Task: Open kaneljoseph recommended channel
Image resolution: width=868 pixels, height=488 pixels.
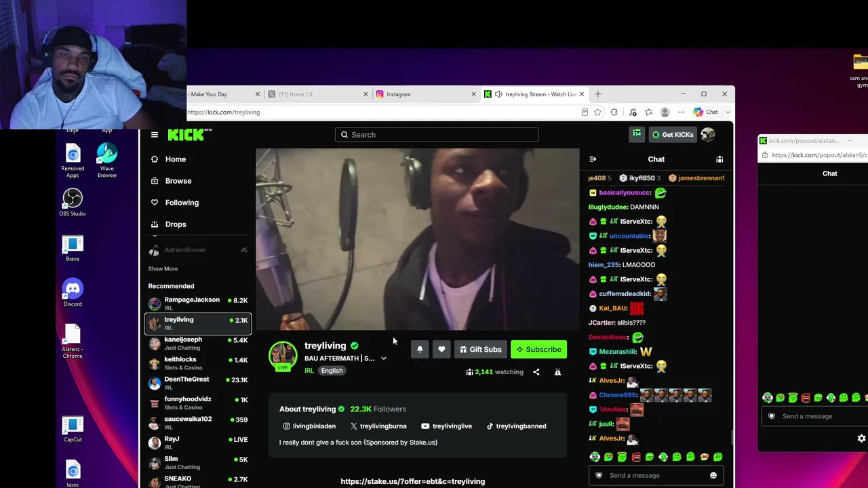Action: (197, 344)
